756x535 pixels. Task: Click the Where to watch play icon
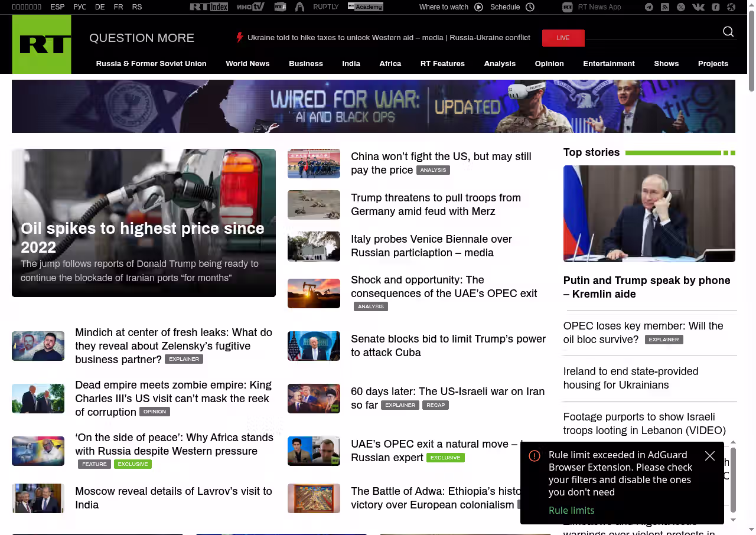click(478, 7)
